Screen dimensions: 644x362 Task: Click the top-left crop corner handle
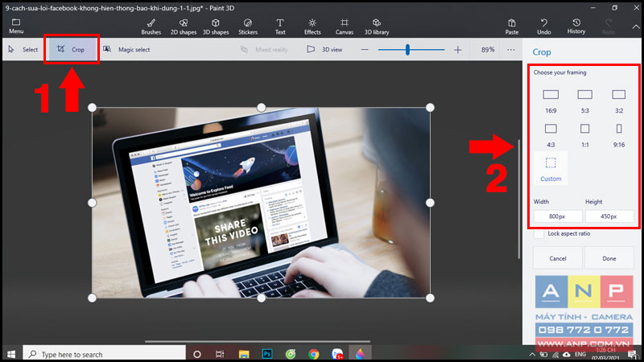92,108
